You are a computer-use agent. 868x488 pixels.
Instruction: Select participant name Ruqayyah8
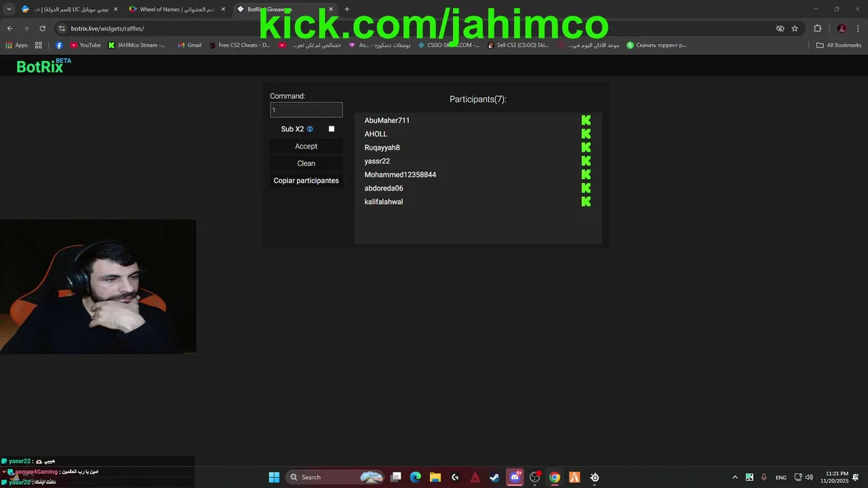click(x=382, y=148)
